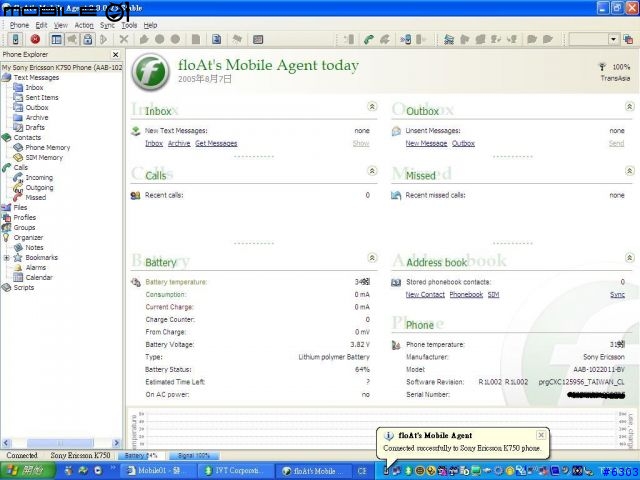Select Phone Memory under Contacts

point(47,147)
